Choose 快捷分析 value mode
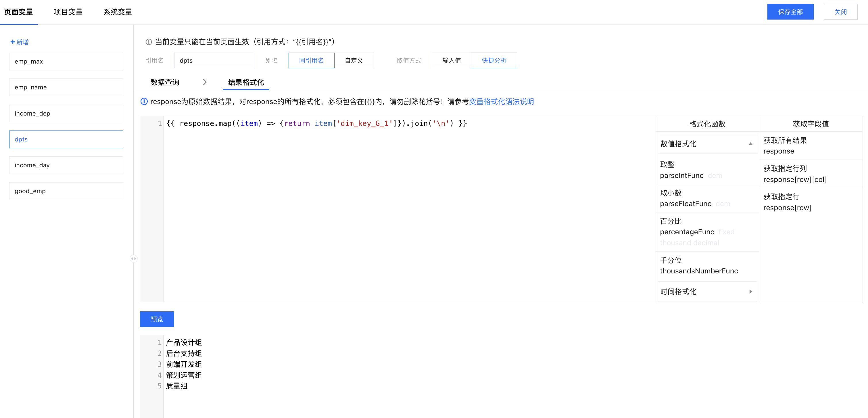Viewport: 868px width, 418px height. 494,60
